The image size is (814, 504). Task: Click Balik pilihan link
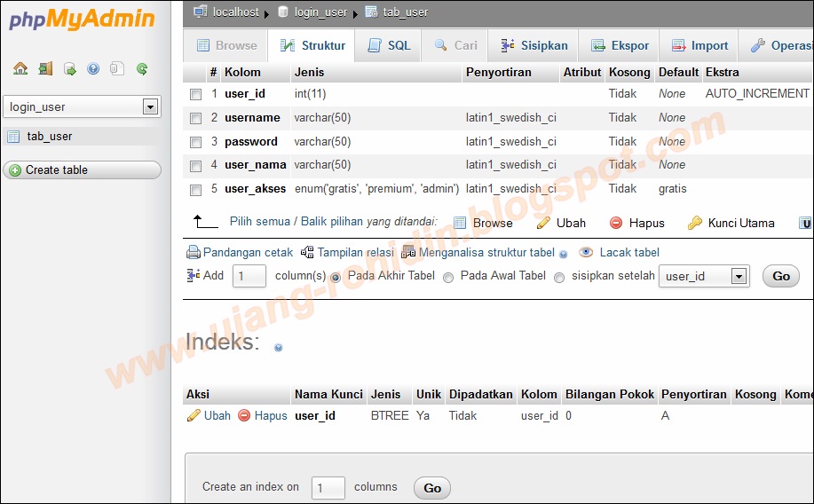(334, 222)
